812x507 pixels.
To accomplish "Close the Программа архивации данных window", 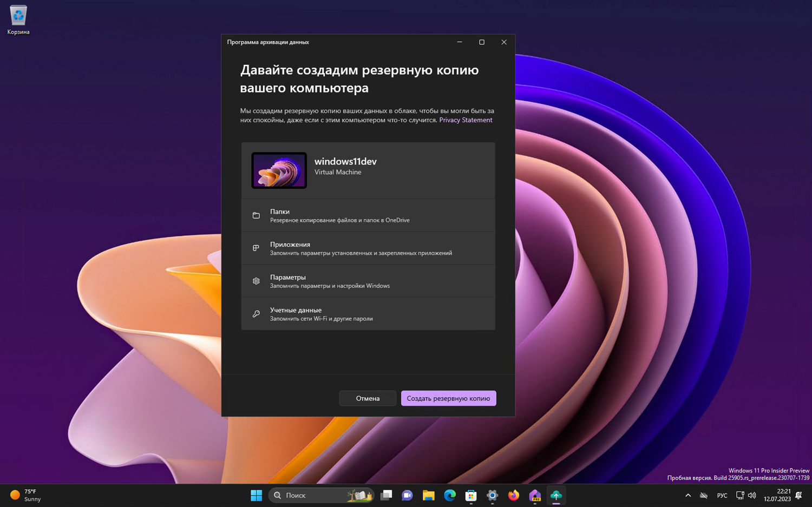I will click(504, 42).
